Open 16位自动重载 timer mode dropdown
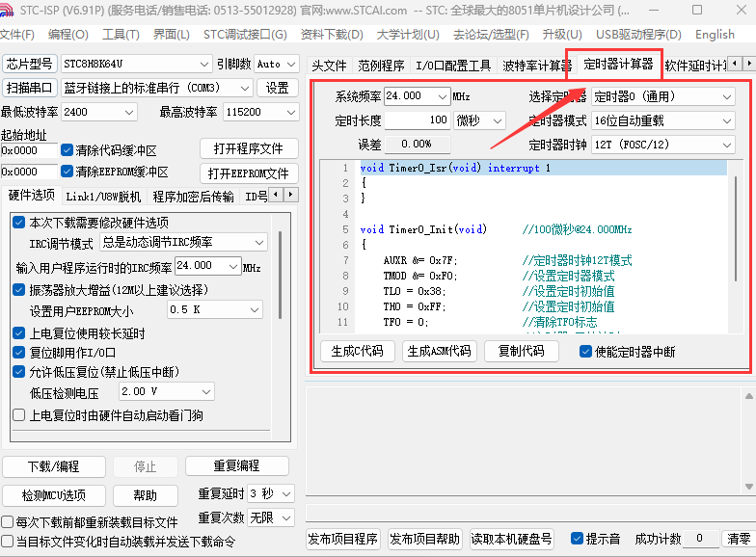 tap(663, 120)
